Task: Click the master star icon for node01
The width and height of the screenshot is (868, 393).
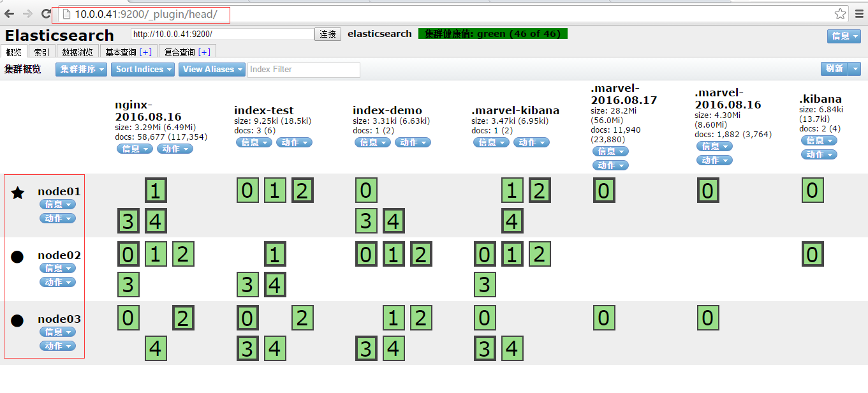Action: [18, 193]
